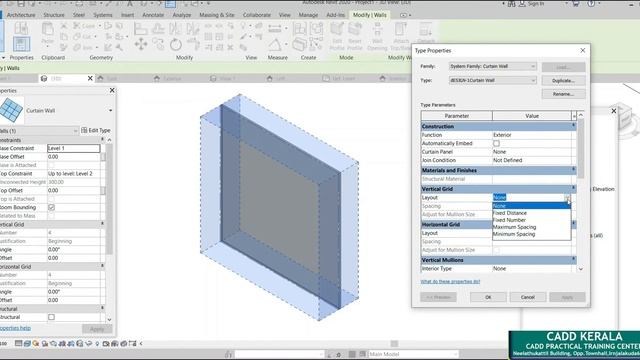
Task: Click the Join geometry icon
Action: click(x=77, y=47)
